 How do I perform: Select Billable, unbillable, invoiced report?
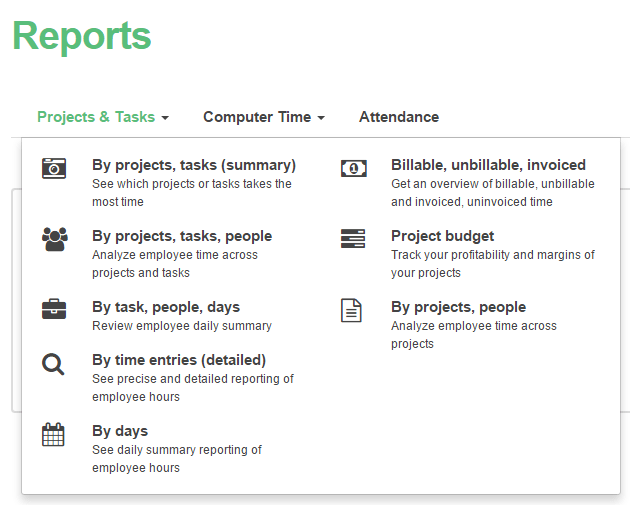pyautogui.click(x=489, y=165)
